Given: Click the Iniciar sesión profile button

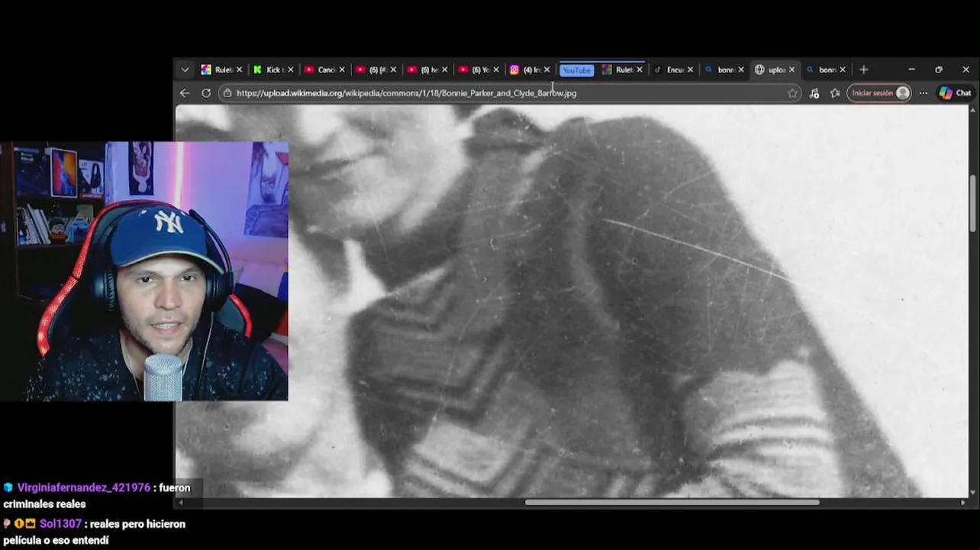Looking at the screenshot, I should (x=878, y=93).
